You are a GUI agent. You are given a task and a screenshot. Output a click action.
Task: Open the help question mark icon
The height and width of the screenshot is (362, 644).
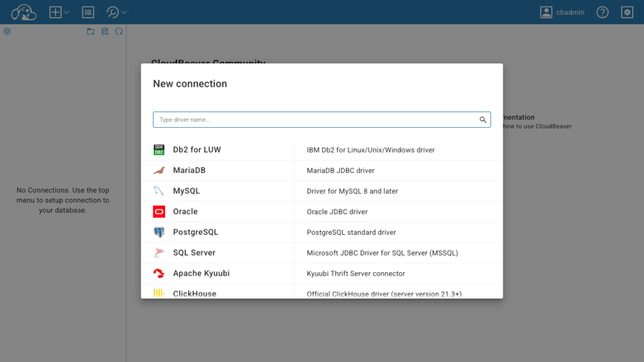coord(603,12)
